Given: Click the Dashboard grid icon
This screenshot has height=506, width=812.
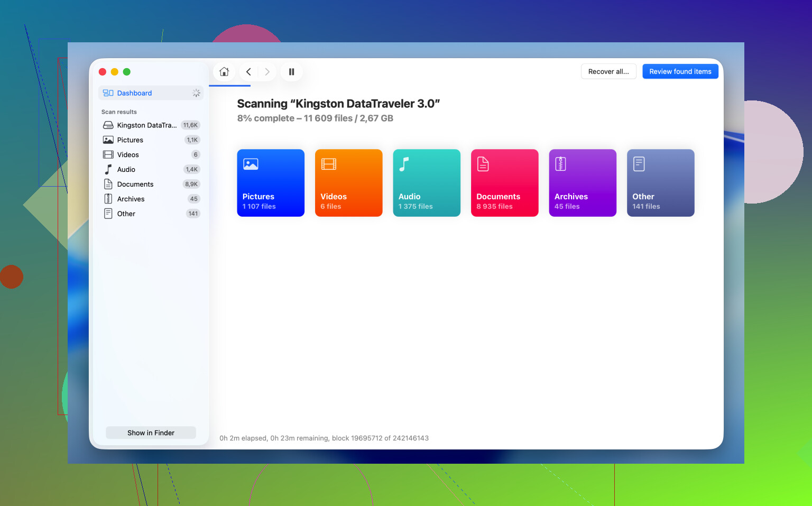Looking at the screenshot, I should 108,93.
